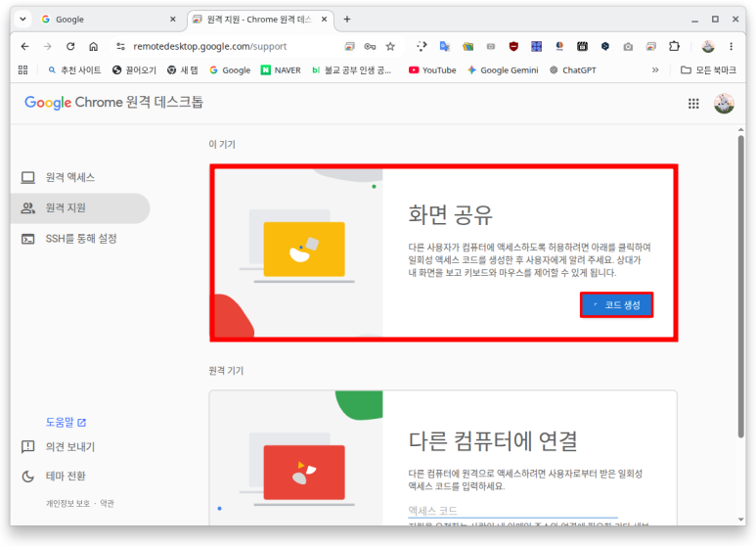The height and width of the screenshot is (546, 756).
Task: Select 원격 액세스 in sidebar
Action: pos(79,177)
